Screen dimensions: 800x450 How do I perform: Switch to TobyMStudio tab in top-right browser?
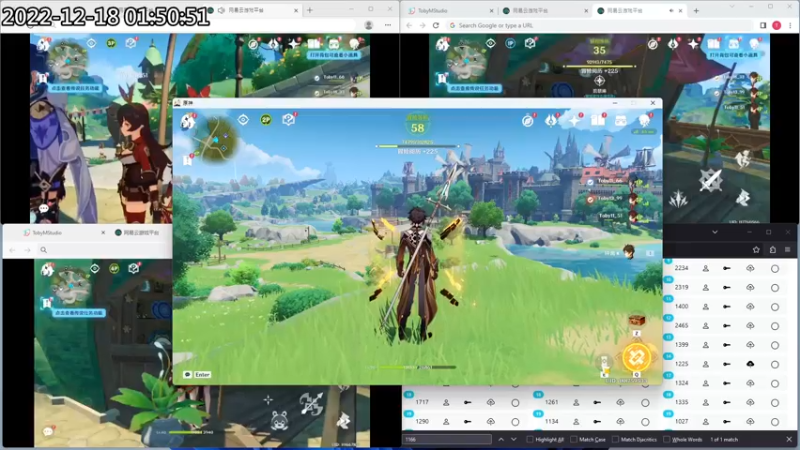(451, 10)
